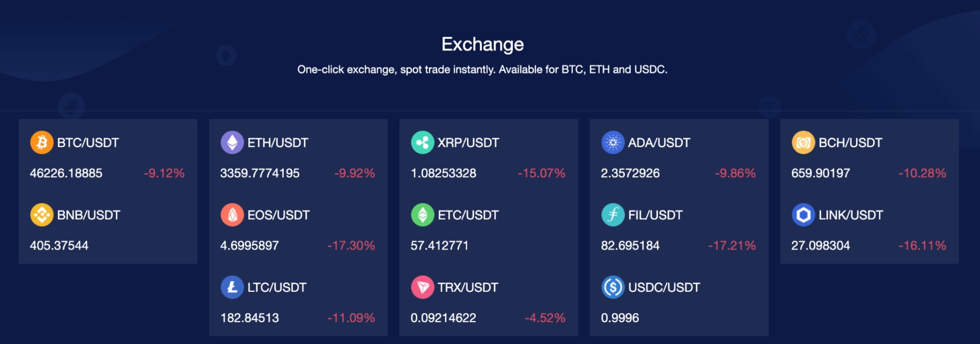The height and width of the screenshot is (344, 980).
Task: Click the TRON TRX icon
Action: 423,287
